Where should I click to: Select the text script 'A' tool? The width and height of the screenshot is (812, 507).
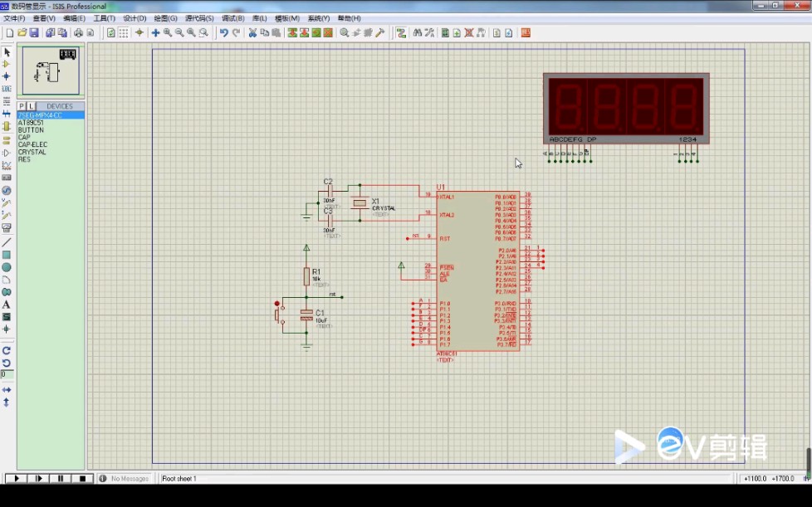pyautogui.click(x=7, y=305)
